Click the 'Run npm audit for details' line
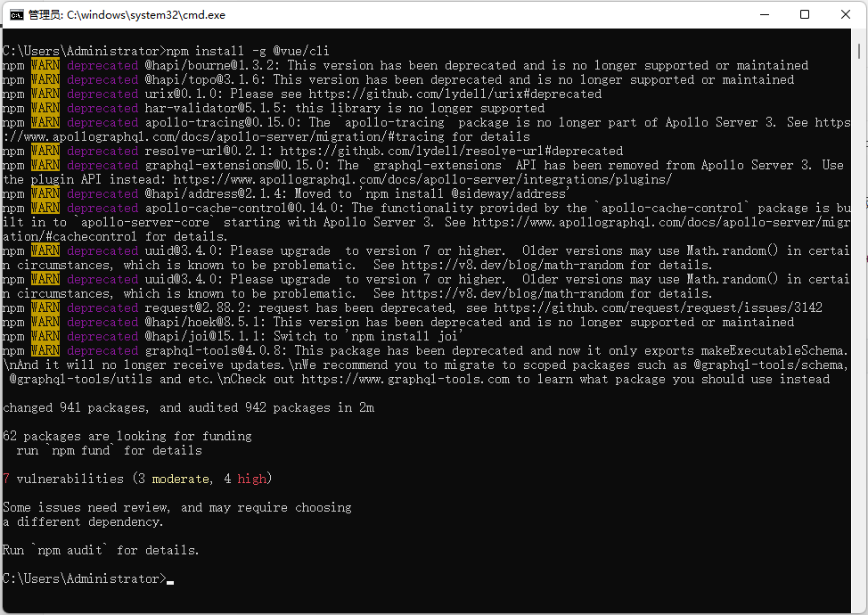Image resolution: width=868 pixels, height=615 pixels. (x=101, y=551)
